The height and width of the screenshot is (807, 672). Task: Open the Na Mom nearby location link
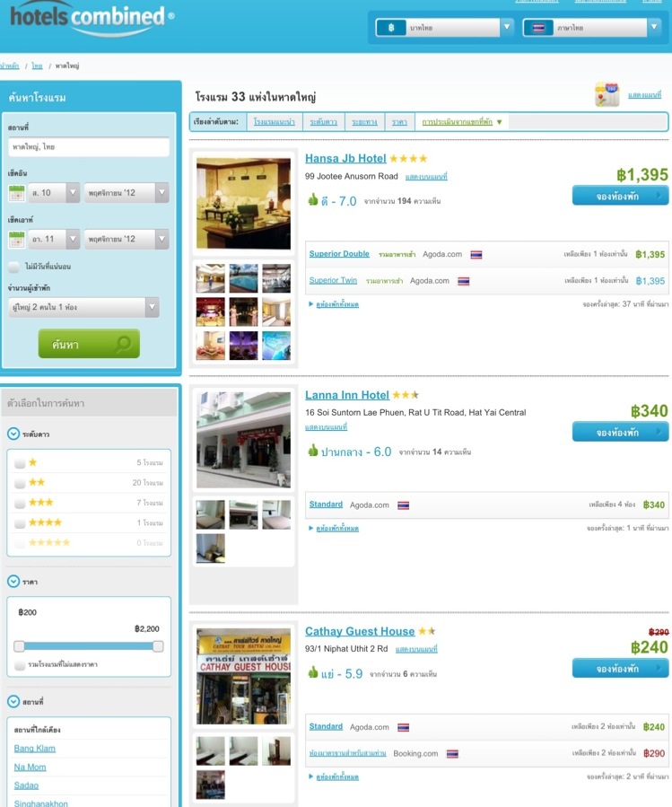point(30,767)
